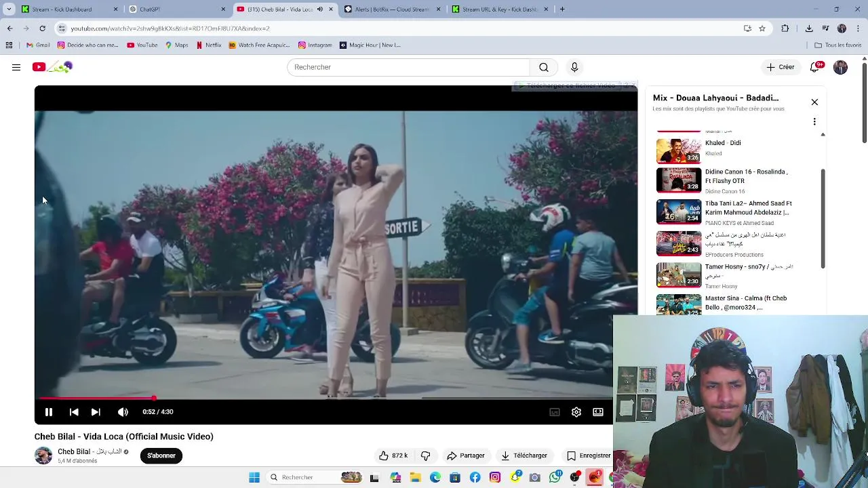Open WhatsApp from the taskbar
Viewport: 868px width, 488px height.
[x=555, y=477]
